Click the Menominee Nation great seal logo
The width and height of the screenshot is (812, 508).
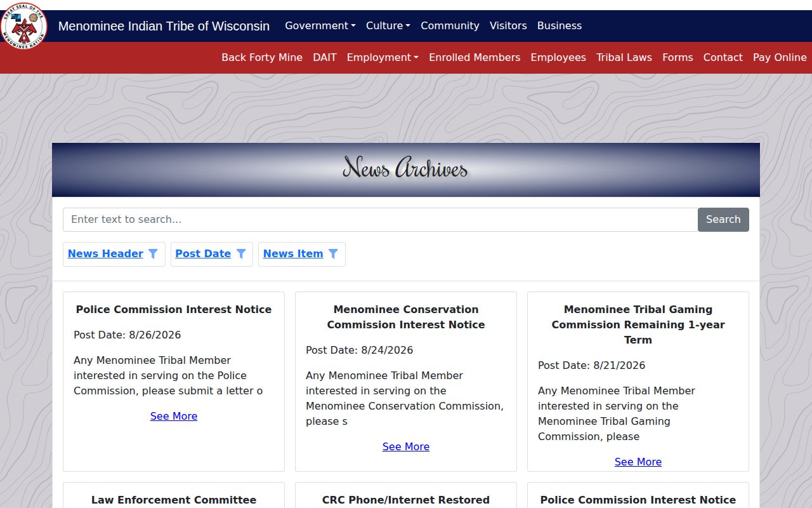(24, 27)
